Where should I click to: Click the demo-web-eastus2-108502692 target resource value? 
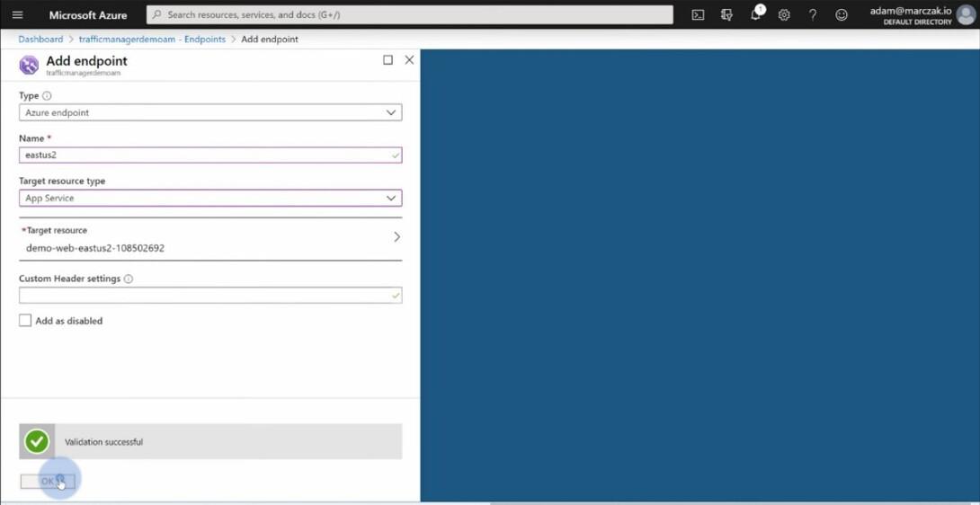[95, 248]
